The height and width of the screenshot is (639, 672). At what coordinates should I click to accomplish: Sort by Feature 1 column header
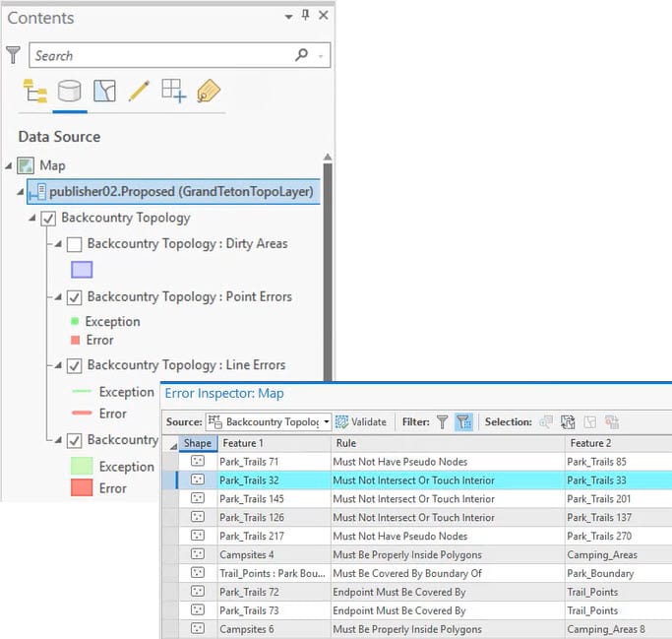[275, 443]
